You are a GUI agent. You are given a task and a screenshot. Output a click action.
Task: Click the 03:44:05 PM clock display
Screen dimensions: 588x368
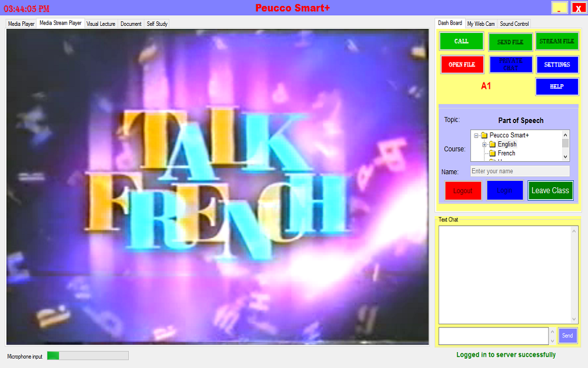tap(26, 9)
